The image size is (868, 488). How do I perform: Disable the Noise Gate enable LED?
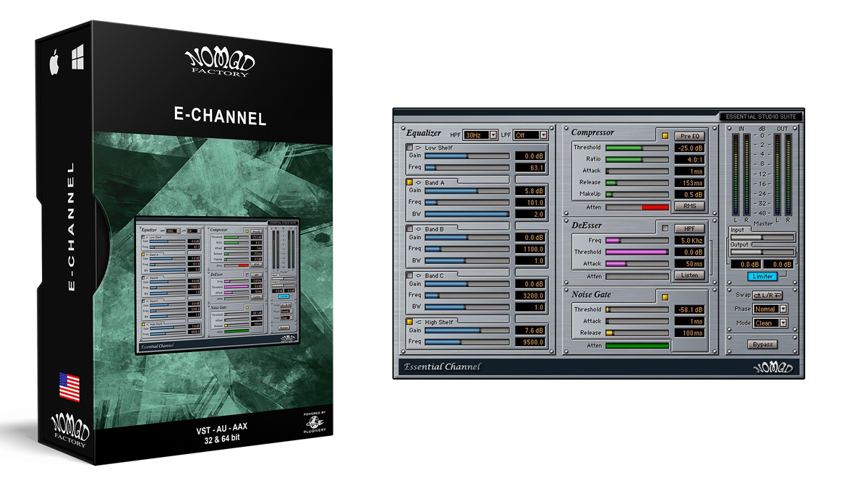coord(665,297)
